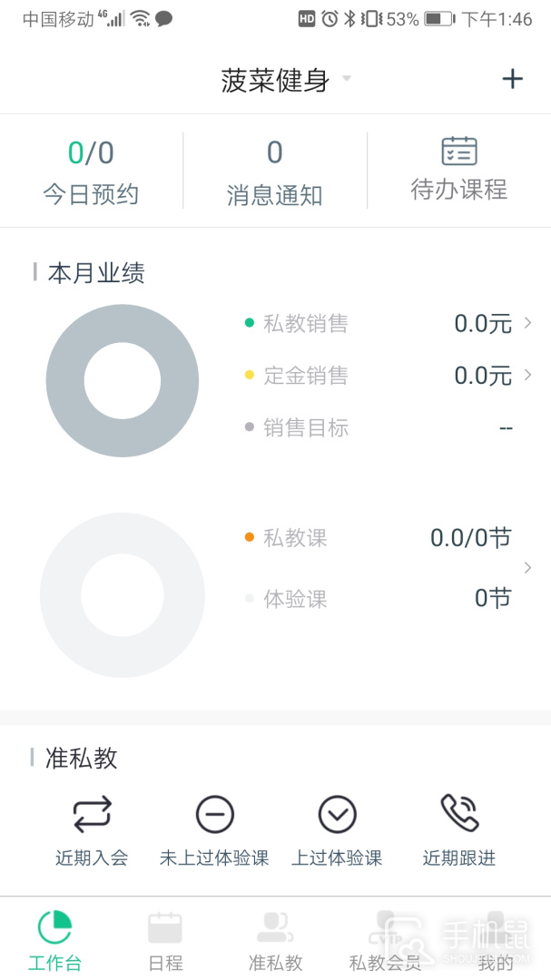Check today's bookings 今日预约
Viewport: 551px width, 980px height.
point(92,168)
